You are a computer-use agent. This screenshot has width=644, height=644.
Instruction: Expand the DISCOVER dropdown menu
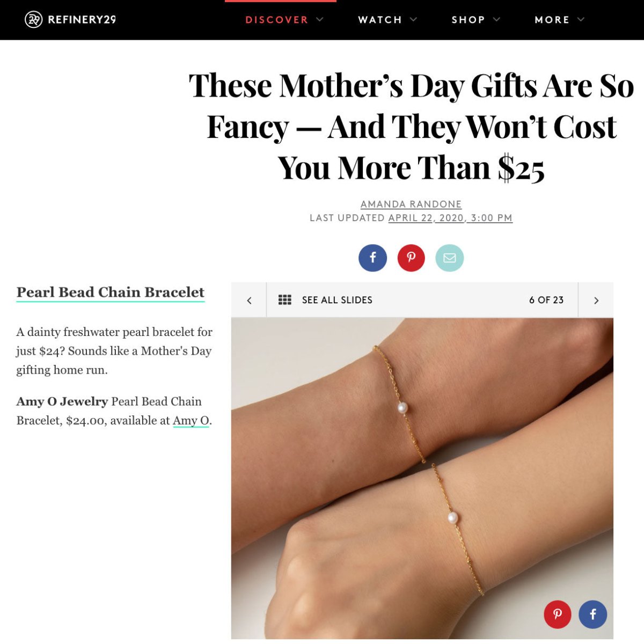(x=320, y=20)
